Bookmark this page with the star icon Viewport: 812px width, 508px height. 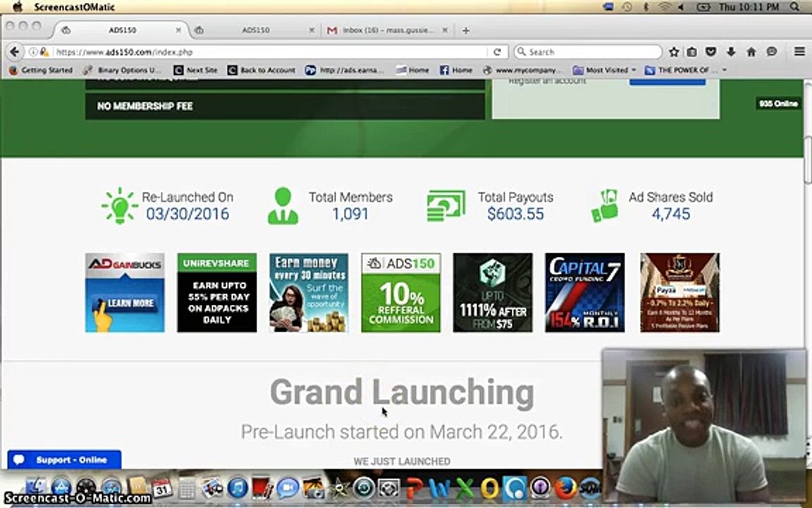pos(674,52)
